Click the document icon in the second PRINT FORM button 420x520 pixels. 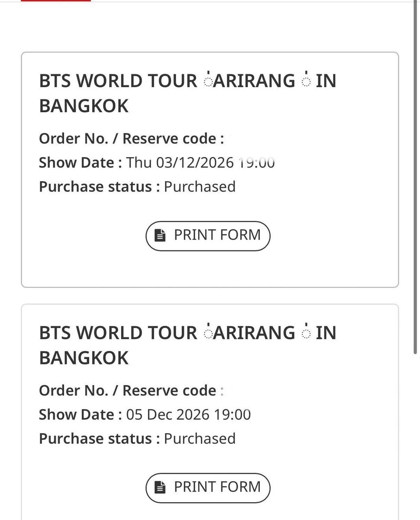click(x=160, y=487)
